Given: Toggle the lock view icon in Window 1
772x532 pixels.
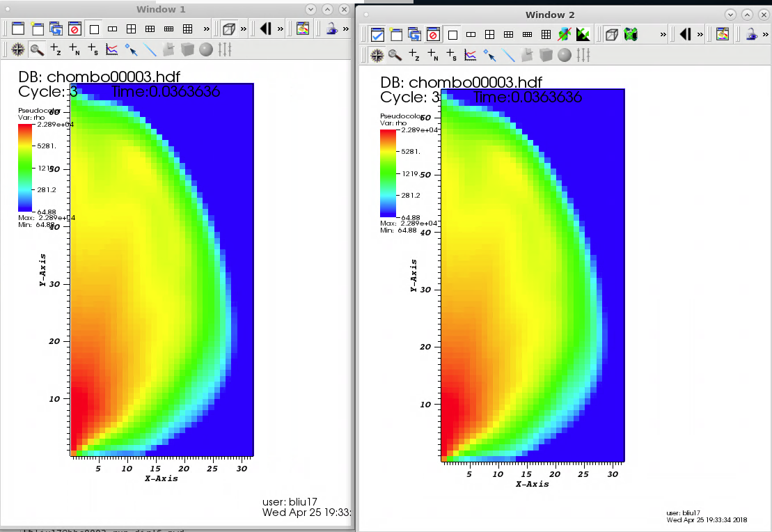Looking at the screenshot, I should pyautogui.click(x=332, y=29).
